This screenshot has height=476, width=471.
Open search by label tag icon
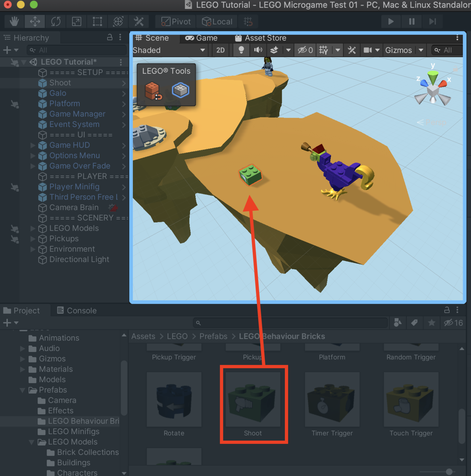coord(414,323)
